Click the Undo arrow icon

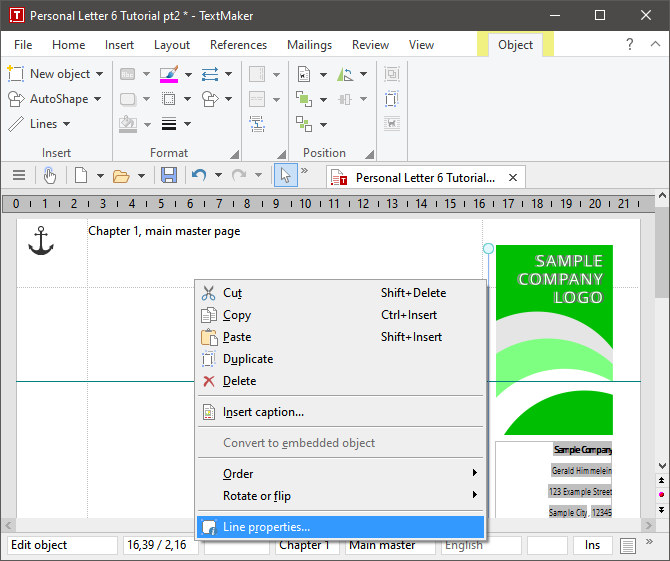199,176
